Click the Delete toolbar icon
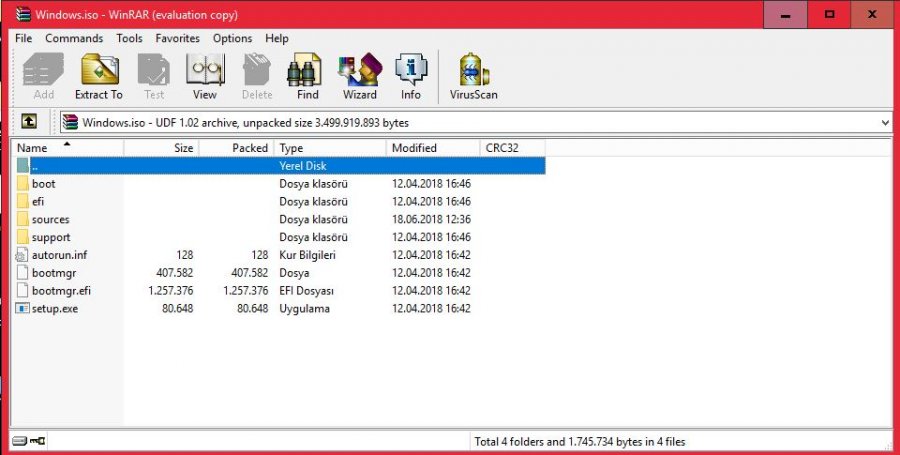Screen dimensions: 900x455 tap(257, 69)
